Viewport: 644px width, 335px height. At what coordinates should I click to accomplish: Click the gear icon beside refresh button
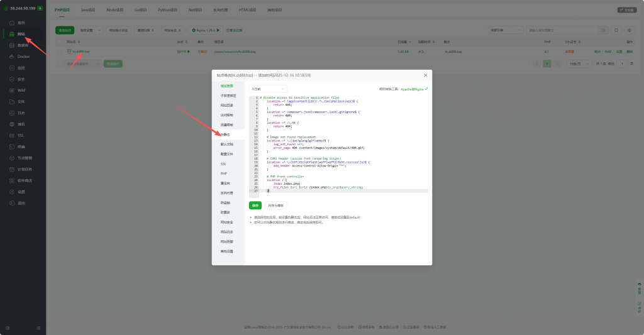click(629, 30)
